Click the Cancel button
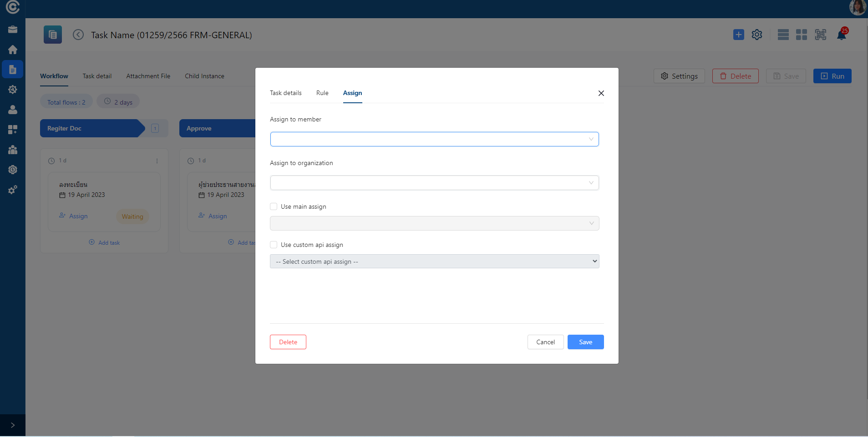Screen dimensions: 868x437 pyautogui.click(x=545, y=342)
